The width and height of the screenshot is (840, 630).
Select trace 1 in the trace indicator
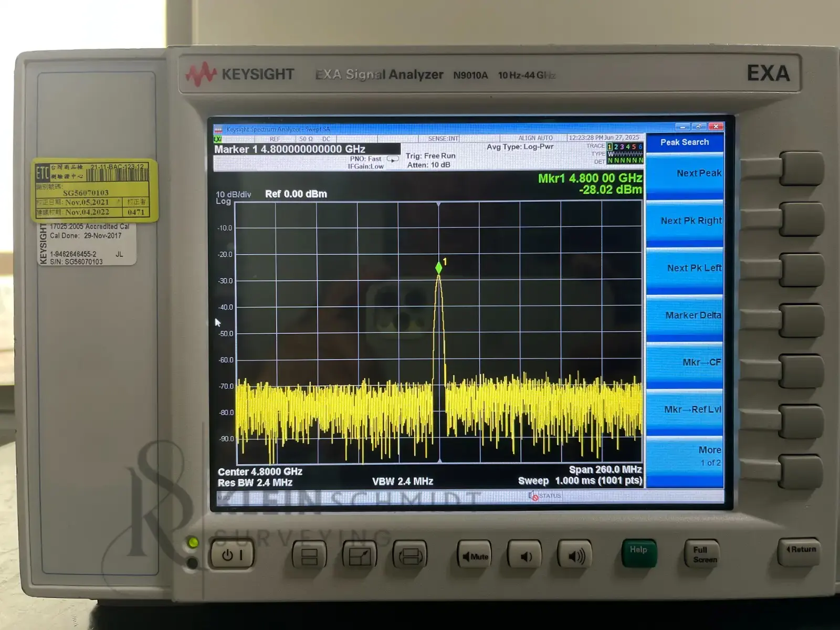[610, 147]
